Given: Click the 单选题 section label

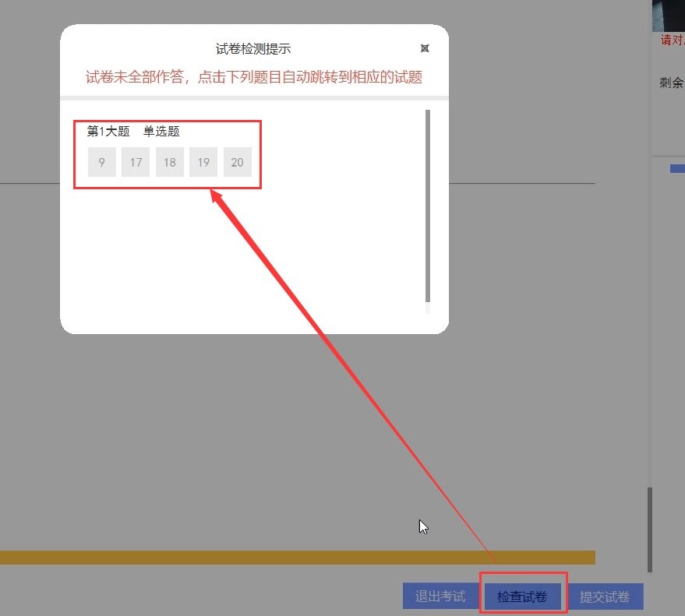Looking at the screenshot, I should (x=161, y=131).
